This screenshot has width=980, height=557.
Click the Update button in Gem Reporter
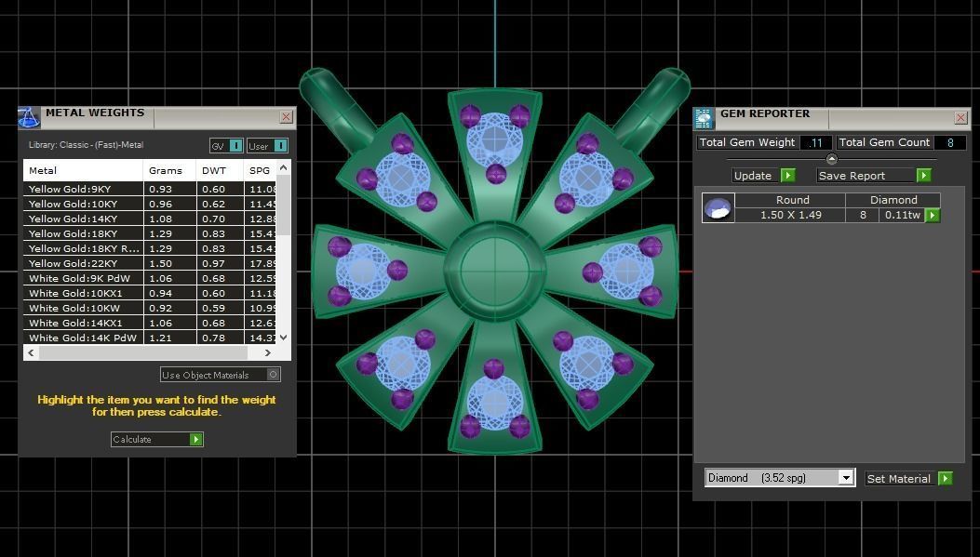point(756,176)
